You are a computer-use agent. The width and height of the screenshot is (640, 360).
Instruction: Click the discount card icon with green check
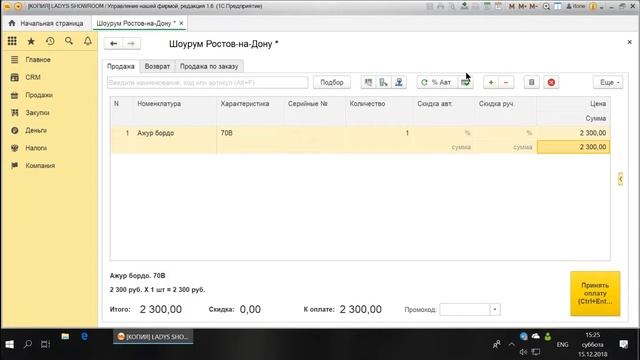465,82
